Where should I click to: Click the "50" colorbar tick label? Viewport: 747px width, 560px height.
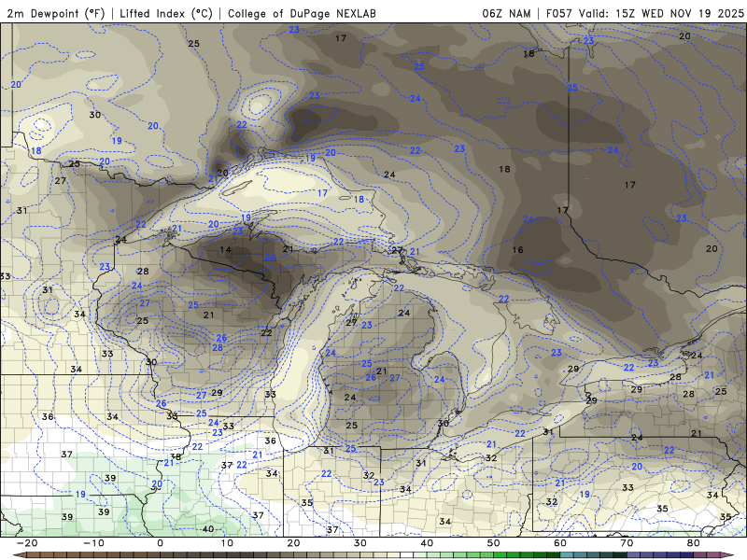494,543
